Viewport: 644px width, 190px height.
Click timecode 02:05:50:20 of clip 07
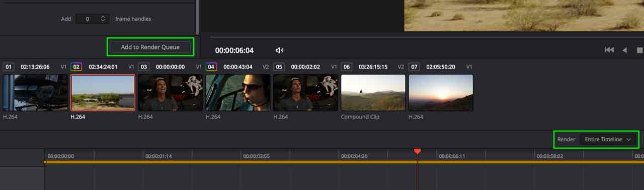(x=441, y=67)
